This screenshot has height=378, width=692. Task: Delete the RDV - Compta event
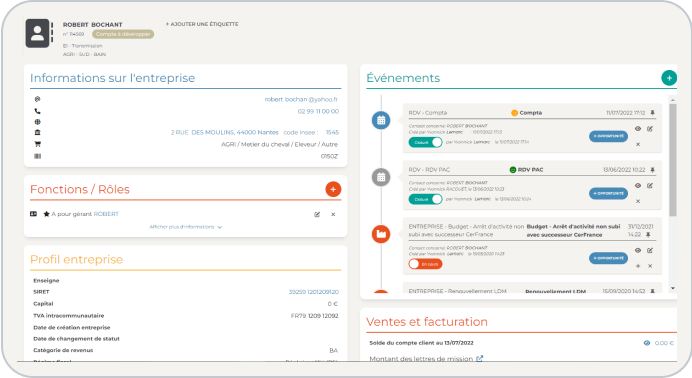(x=638, y=144)
